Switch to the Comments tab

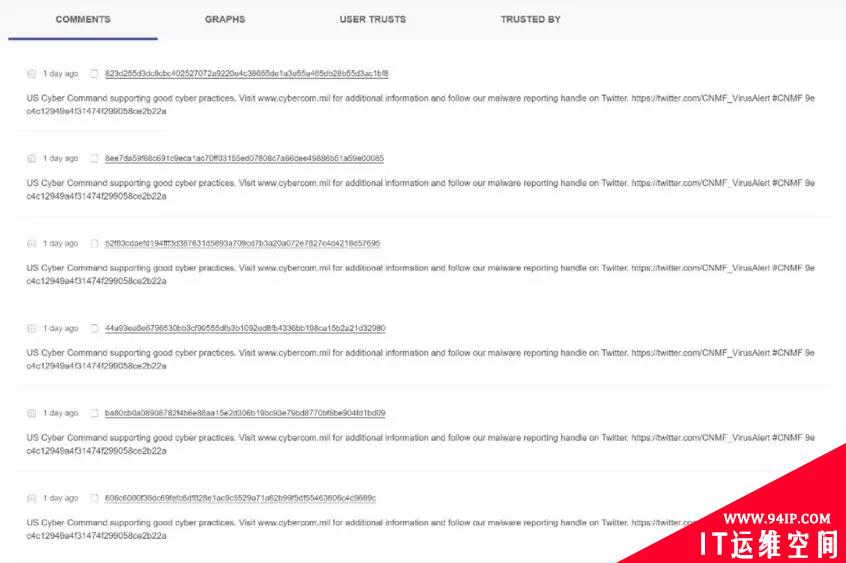[83, 19]
